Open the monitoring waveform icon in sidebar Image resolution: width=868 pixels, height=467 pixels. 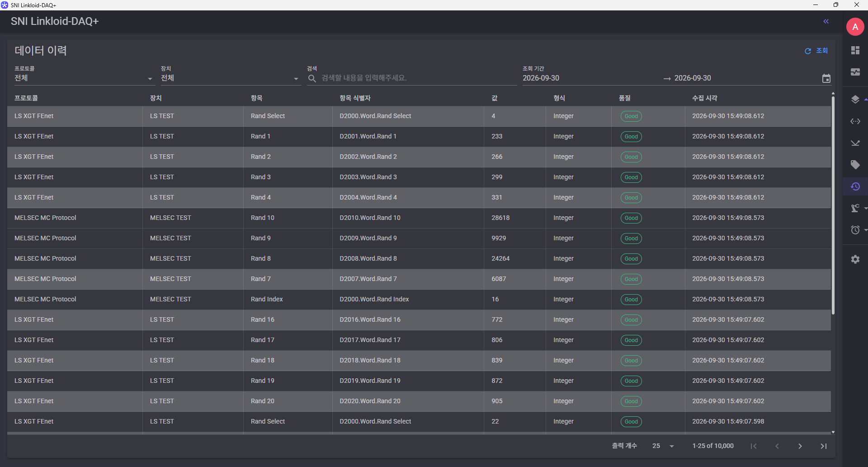click(x=855, y=72)
